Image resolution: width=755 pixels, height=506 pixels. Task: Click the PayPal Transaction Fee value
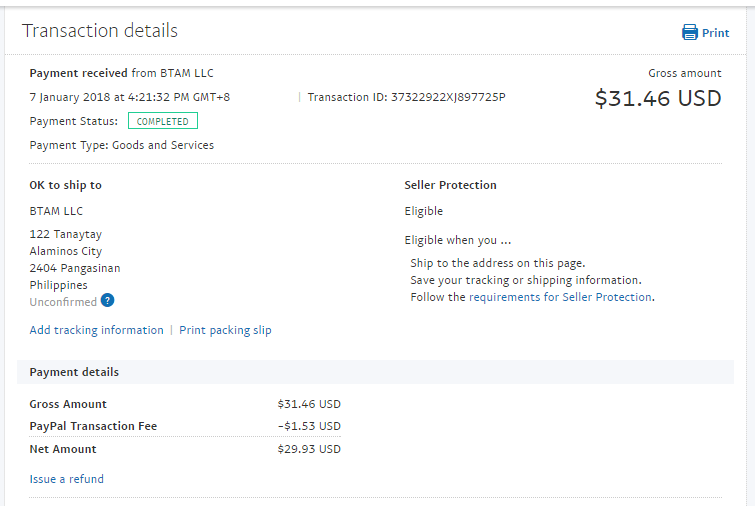309,426
